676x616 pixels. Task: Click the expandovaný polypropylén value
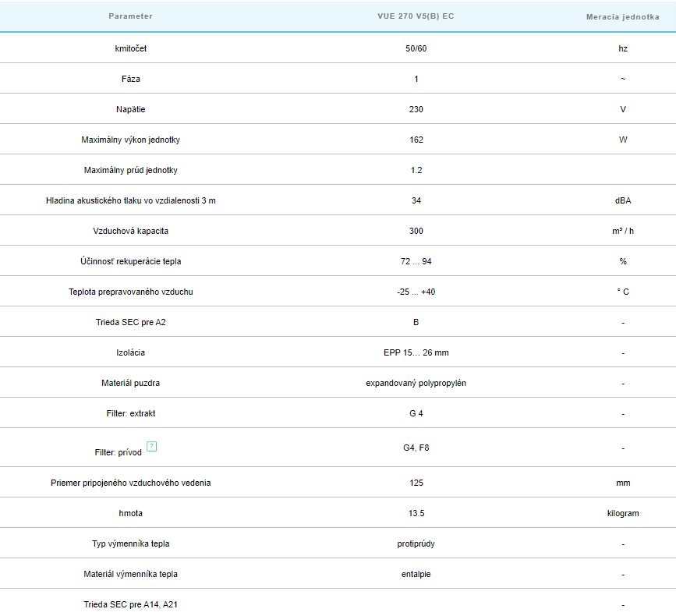coord(416,383)
